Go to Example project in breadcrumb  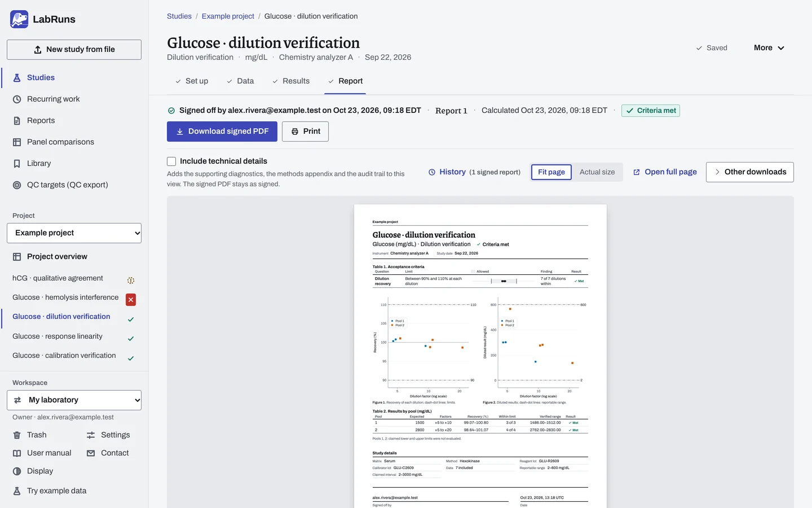coord(228,16)
